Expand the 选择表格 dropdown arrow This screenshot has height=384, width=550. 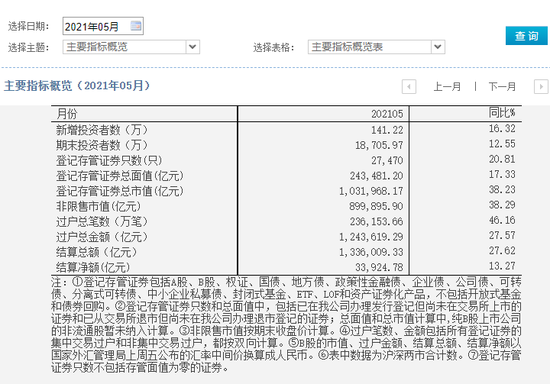(x=437, y=47)
